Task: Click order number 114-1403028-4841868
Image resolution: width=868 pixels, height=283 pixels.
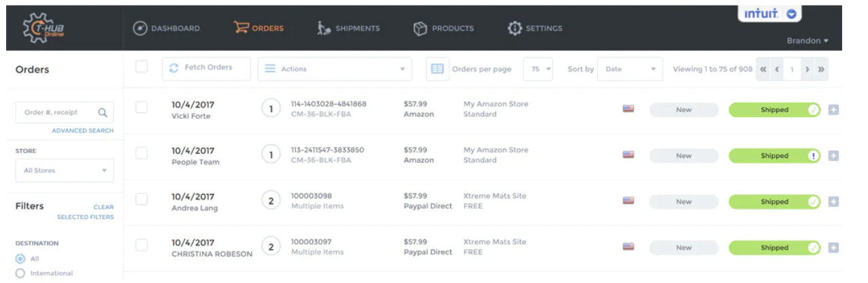Action: [x=329, y=104]
